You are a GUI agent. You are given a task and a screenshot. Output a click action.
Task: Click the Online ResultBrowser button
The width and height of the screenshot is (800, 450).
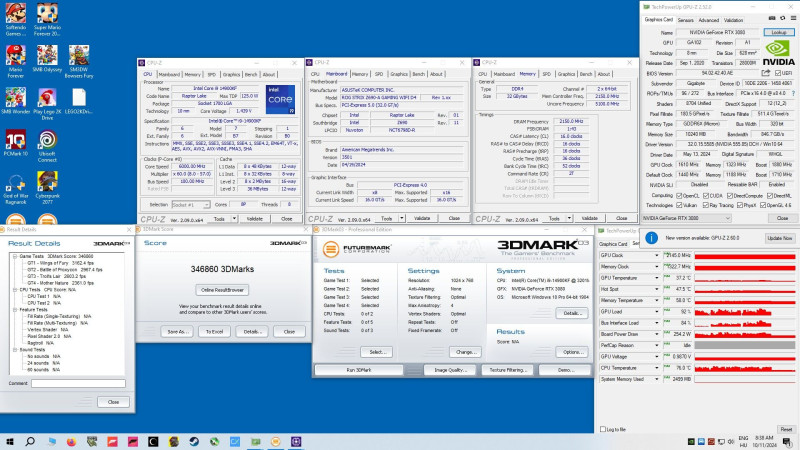(x=222, y=290)
